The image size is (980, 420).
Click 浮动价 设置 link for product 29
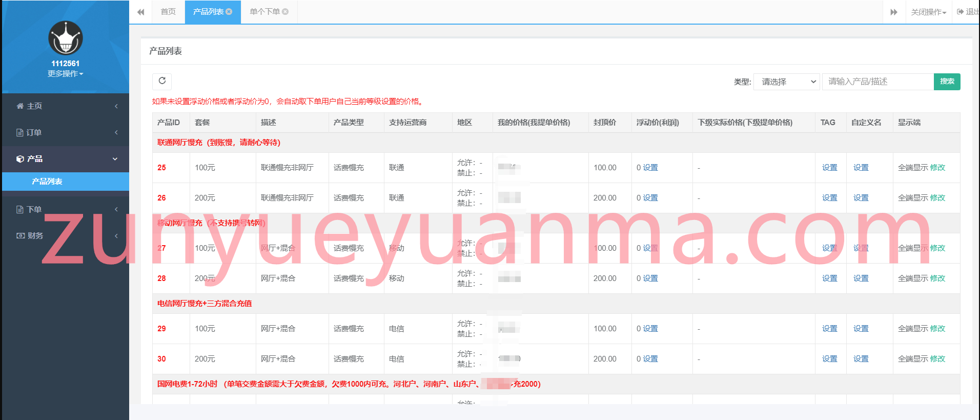650,329
